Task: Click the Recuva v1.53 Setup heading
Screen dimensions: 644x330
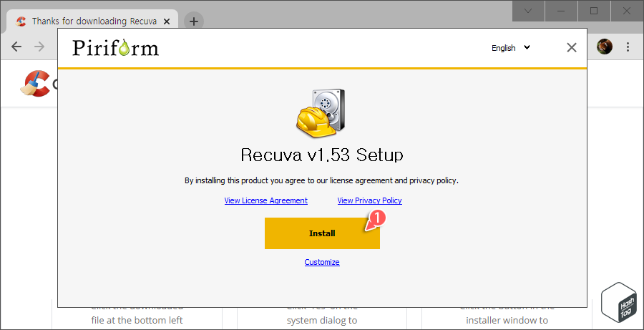Action: [x=322, y=155]
